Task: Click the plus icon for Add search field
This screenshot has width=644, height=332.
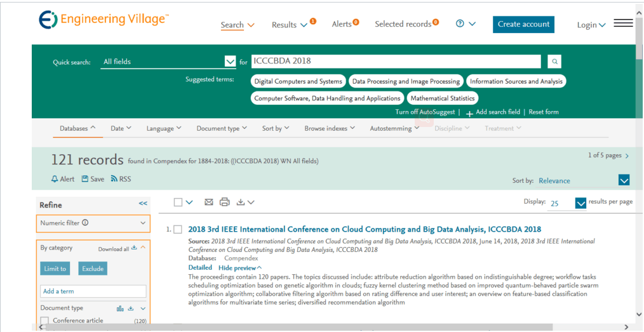Action: pos(469,113)
